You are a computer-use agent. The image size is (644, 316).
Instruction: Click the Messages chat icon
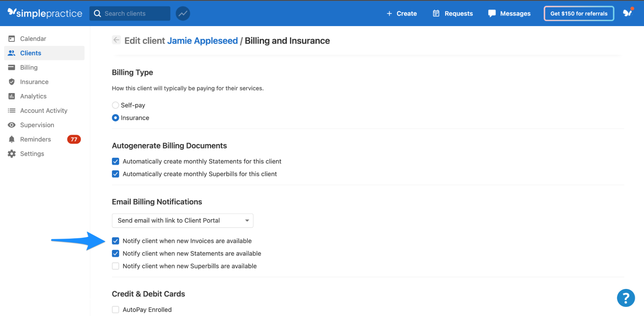492,13
